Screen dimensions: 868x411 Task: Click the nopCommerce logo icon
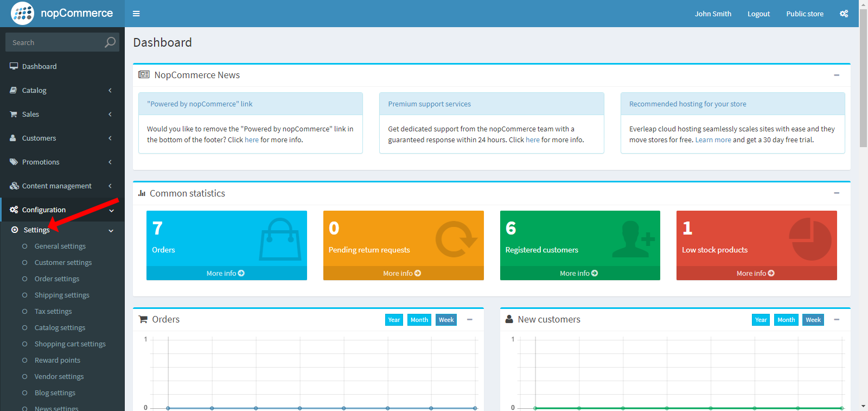pyautogui.click(x=22, y=13)
